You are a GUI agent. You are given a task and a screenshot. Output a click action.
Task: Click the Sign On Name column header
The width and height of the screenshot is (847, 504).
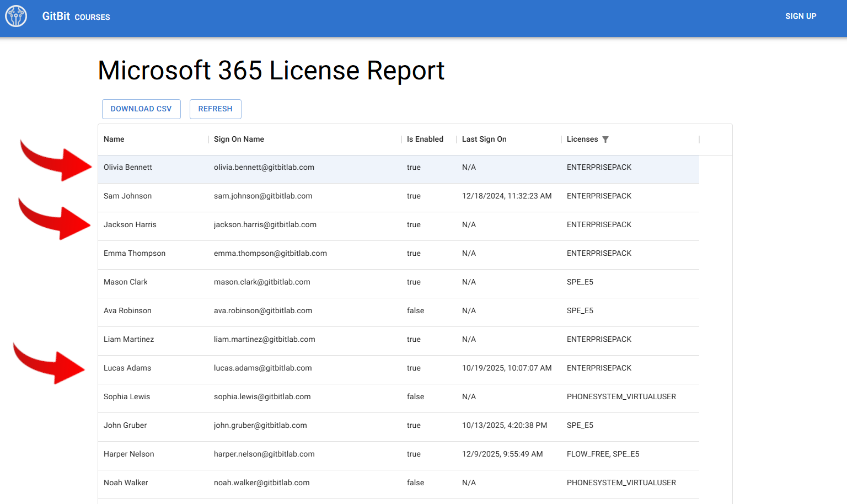coord(239,139)
